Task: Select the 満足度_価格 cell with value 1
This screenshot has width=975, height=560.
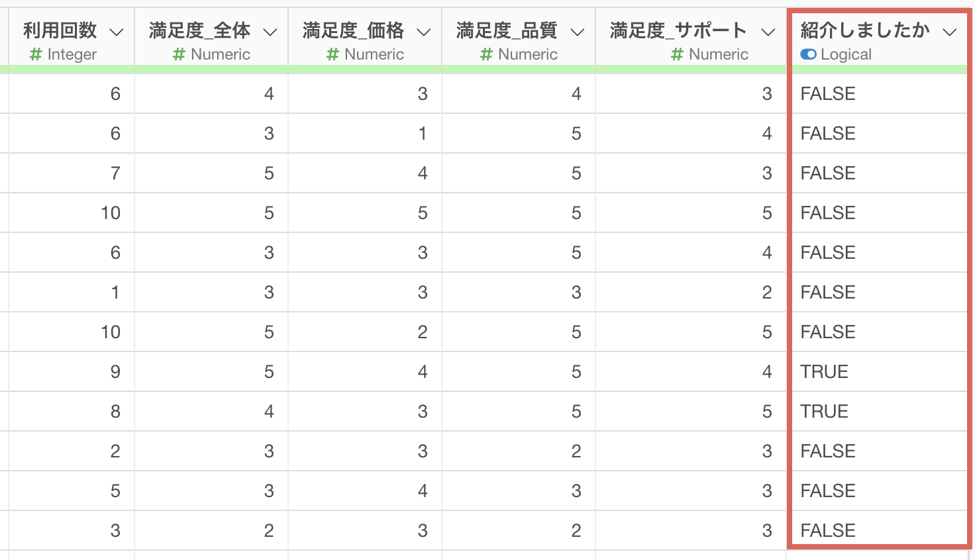Action: pos(365,133)
